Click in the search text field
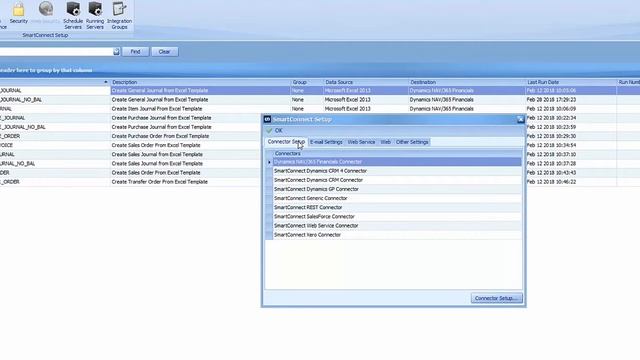 point(56,52)
